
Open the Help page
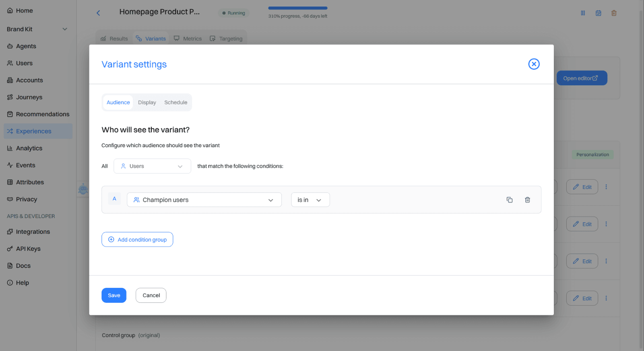18,283
